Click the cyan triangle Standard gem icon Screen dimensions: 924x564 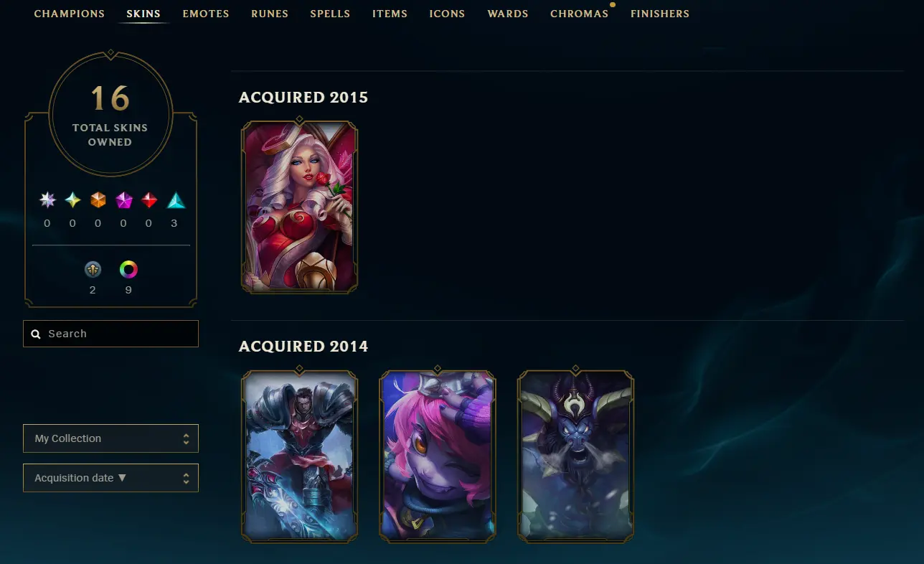tap(176, 200)
